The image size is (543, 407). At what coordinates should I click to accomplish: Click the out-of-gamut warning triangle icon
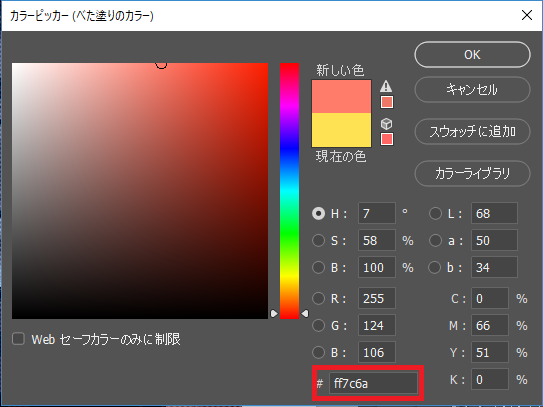tap(386, 86)
